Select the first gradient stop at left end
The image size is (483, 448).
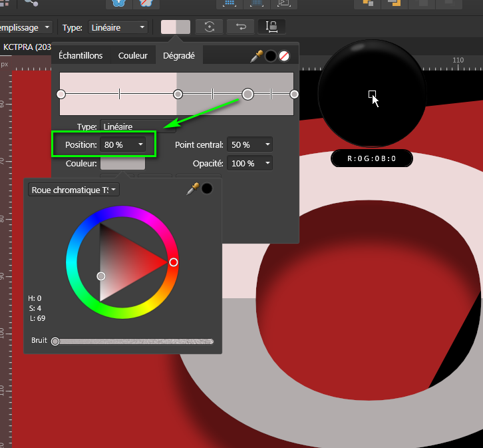click(x=61, y=95)
